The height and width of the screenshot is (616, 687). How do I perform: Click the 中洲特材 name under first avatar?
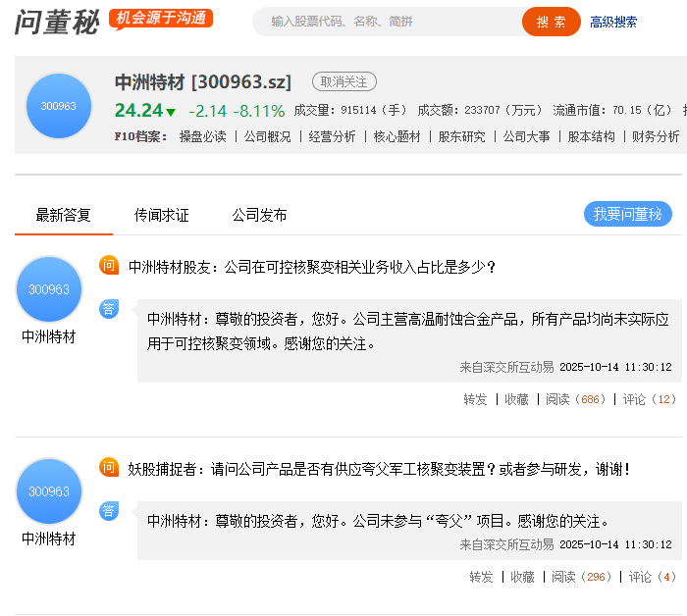pyautogui.click(x=49, y=336)
